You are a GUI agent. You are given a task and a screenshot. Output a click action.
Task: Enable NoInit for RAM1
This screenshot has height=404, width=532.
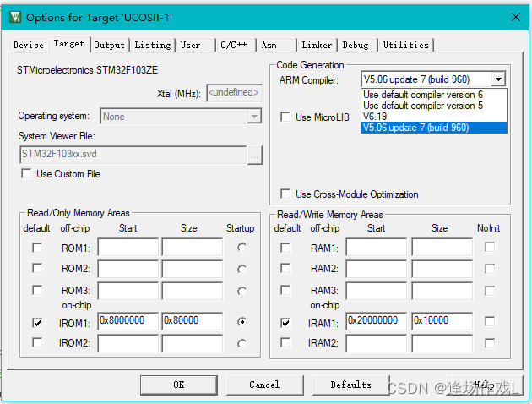490,247
